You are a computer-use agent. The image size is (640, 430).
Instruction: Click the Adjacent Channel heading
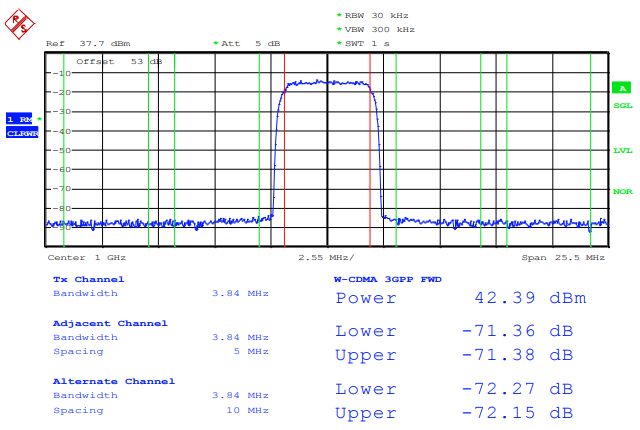(109, 323)
